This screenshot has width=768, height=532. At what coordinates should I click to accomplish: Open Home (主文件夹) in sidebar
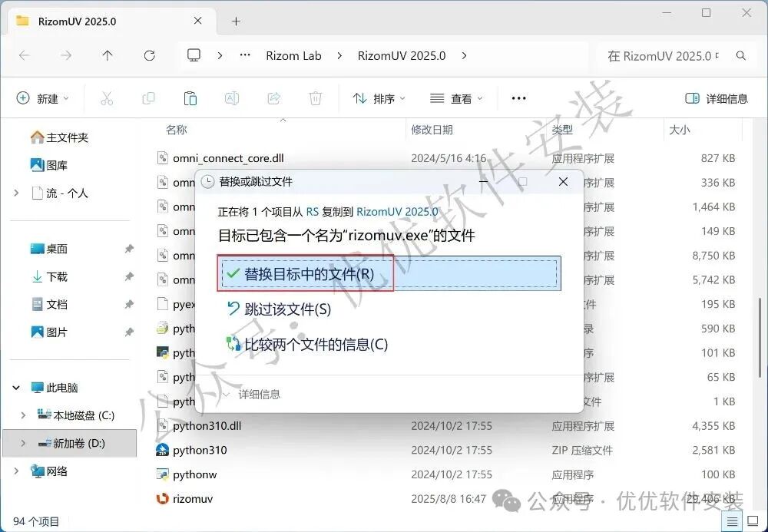click(x=59, y=137)
